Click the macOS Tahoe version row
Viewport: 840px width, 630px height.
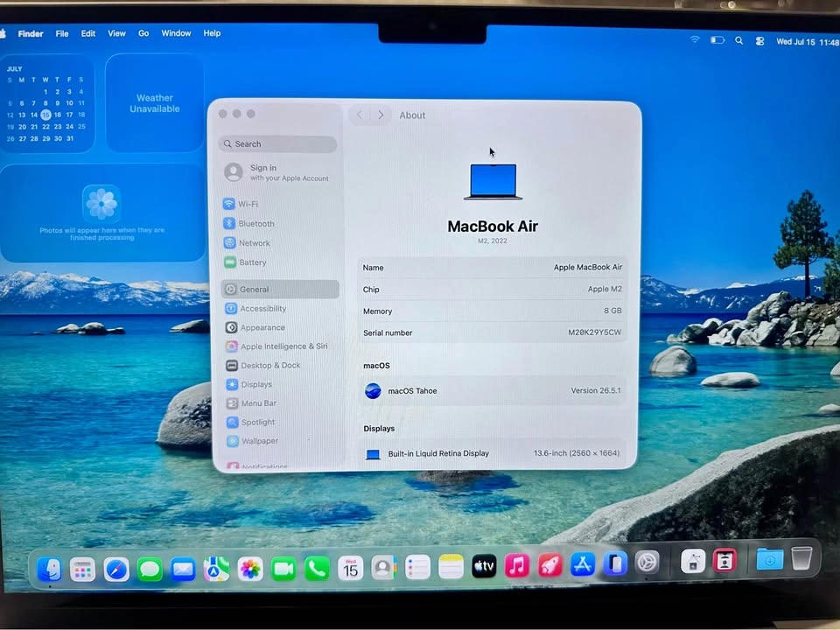coord(492,390)
